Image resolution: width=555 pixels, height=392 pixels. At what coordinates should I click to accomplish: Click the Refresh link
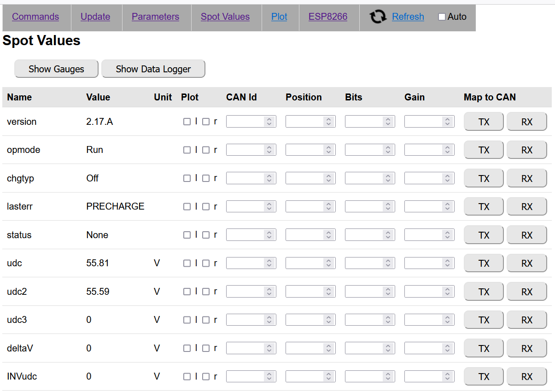pos(408,17)
